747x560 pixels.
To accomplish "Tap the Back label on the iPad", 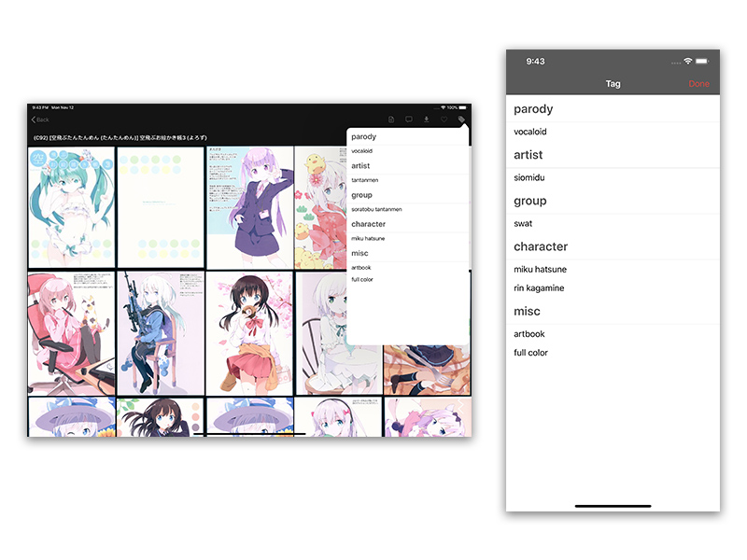I will pyautogui.click(x=43, y=120).
